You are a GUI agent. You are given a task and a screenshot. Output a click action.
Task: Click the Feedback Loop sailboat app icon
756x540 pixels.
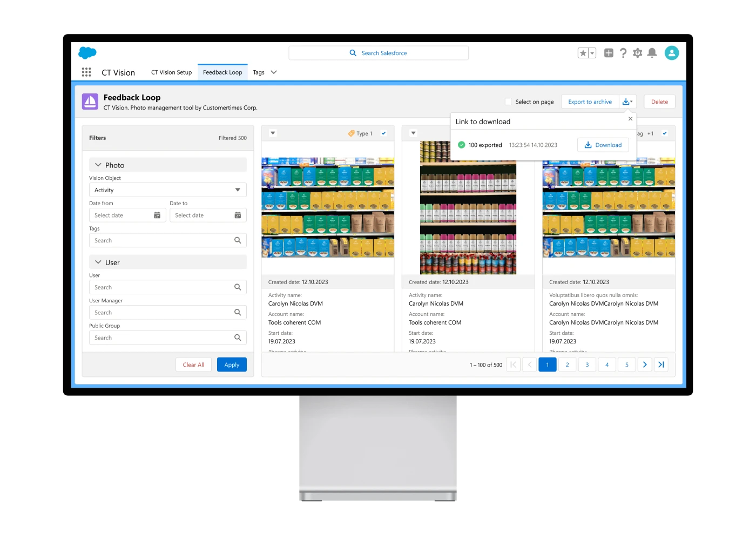[x=90, y=102]
